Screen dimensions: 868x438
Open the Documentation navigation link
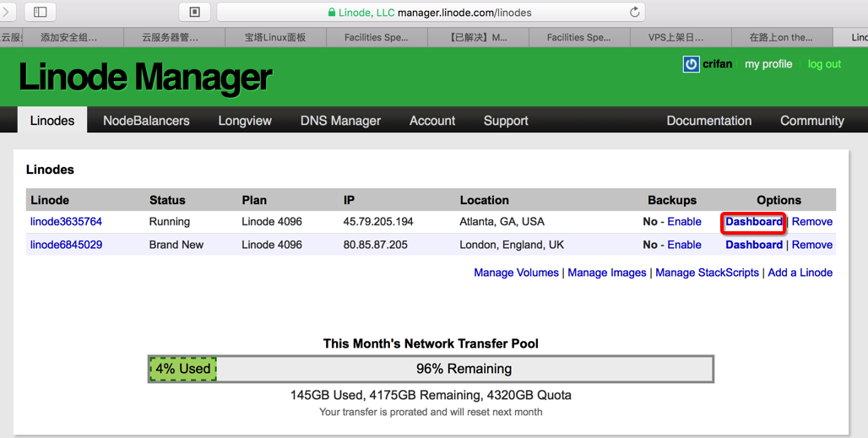pyautogui.click(x=709, y=121)
